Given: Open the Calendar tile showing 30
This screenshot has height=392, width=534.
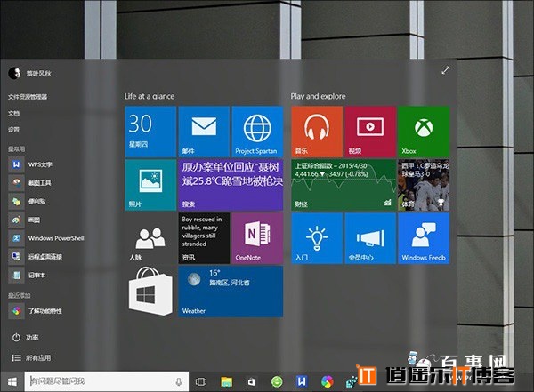Looking at the screenshot, I should click(x=150, y=132).
